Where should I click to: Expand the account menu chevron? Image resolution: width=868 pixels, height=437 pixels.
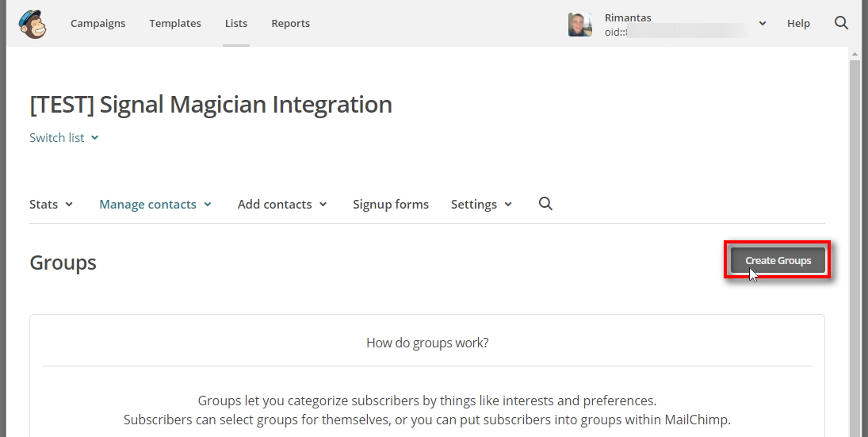(763, 24)
